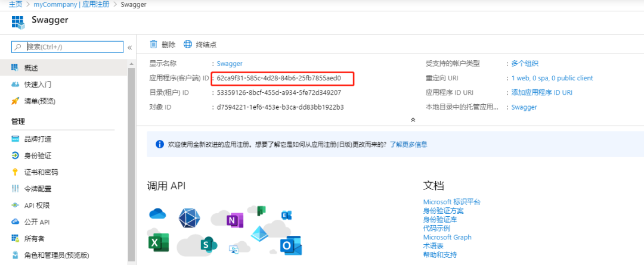Click the trash icon for 删除
The image size is (644, 265).
click(x=154, y=44)
